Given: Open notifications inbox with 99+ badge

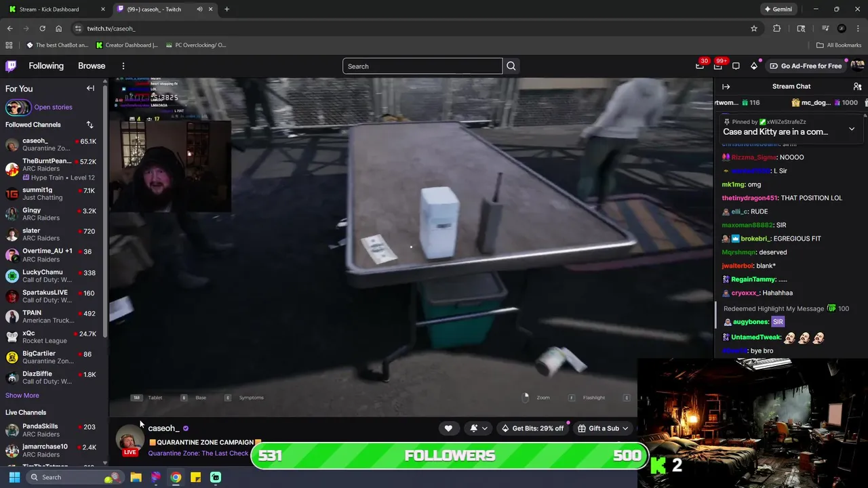Looking at the screenshot, I should tap(718, 66).
